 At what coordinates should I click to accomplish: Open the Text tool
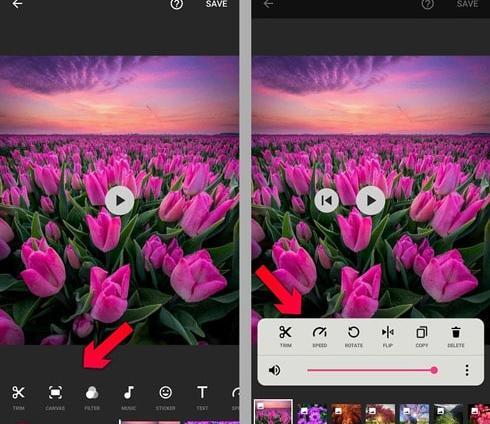coord(202,397)
